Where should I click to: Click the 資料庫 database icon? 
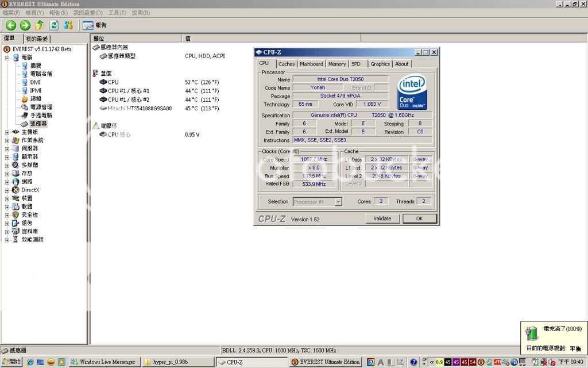pyautogui.click(x=16, y=231)
